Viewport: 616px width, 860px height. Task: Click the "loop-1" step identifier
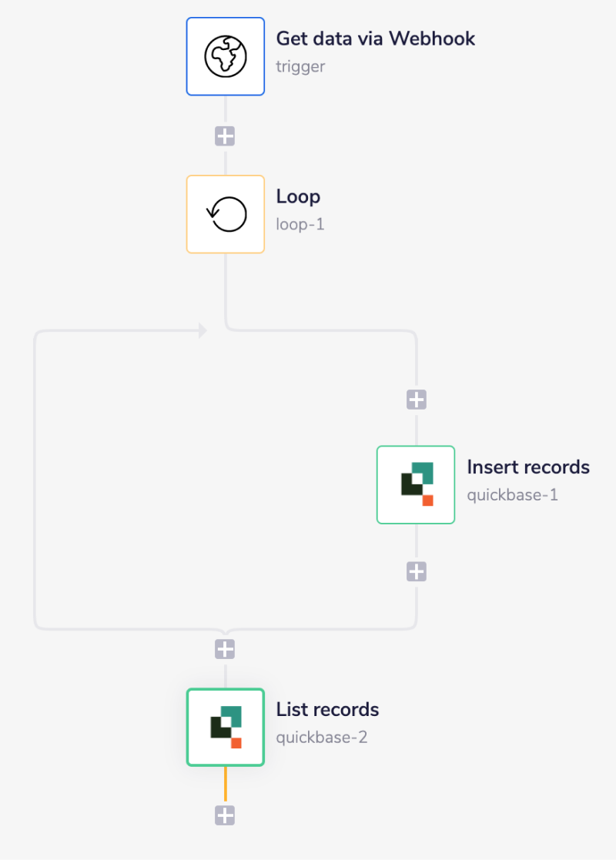[300, 225]
